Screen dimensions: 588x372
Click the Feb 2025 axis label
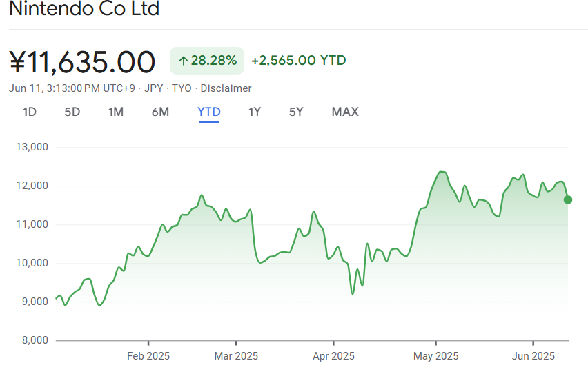[x=148, y=356]
